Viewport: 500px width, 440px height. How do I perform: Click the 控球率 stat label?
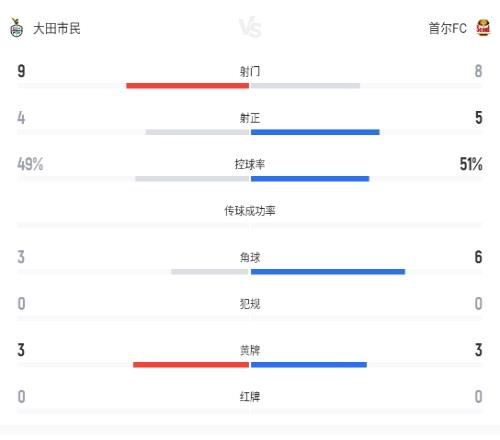coord(250,164)
